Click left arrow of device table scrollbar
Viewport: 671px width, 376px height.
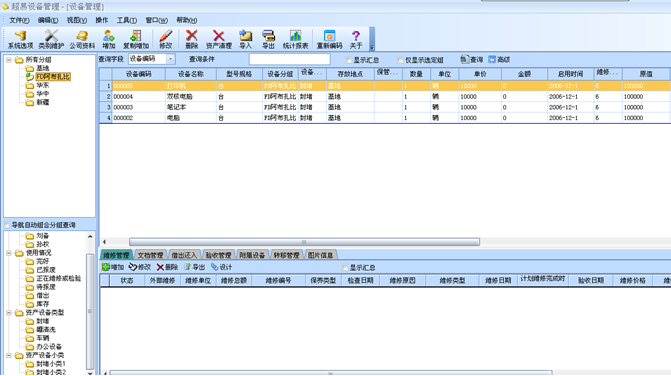[104, 242]
